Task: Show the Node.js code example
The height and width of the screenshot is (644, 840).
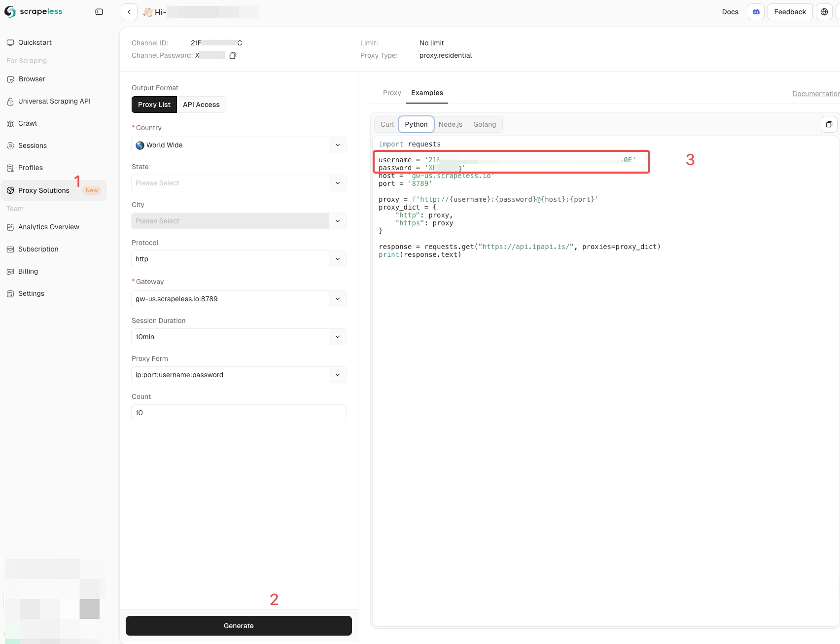Action: pos(451,124)
